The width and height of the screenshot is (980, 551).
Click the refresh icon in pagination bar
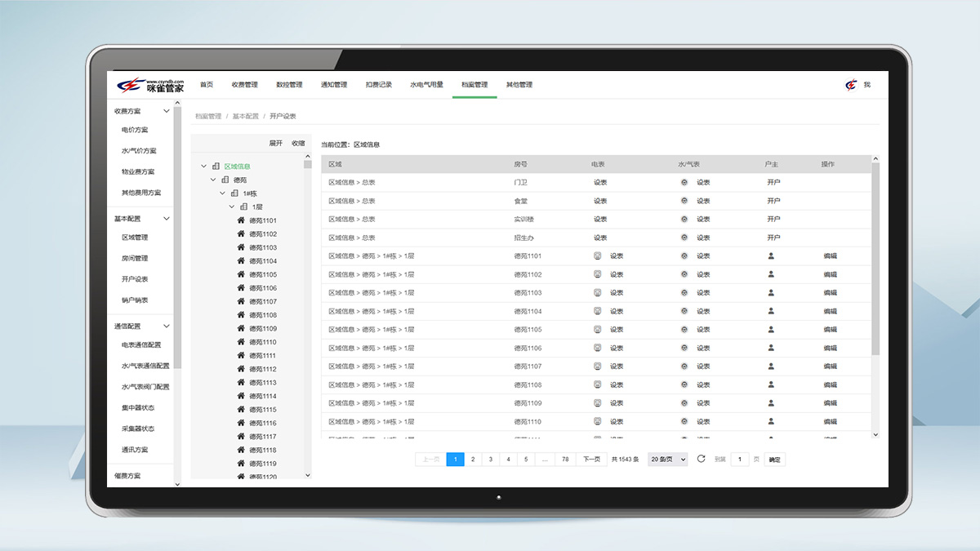tap(701, 460)
